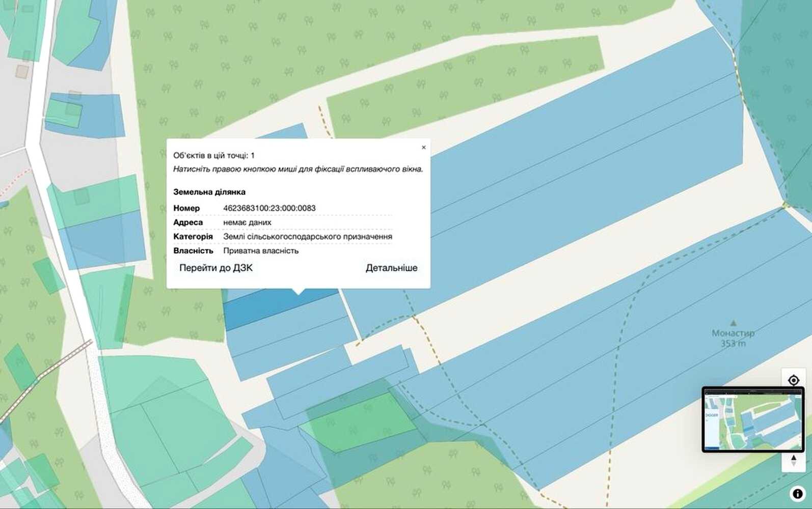Screen dimensions: 812x509
Task: Click the Об'єктів в цій точці text
Action: pos(214,155)
